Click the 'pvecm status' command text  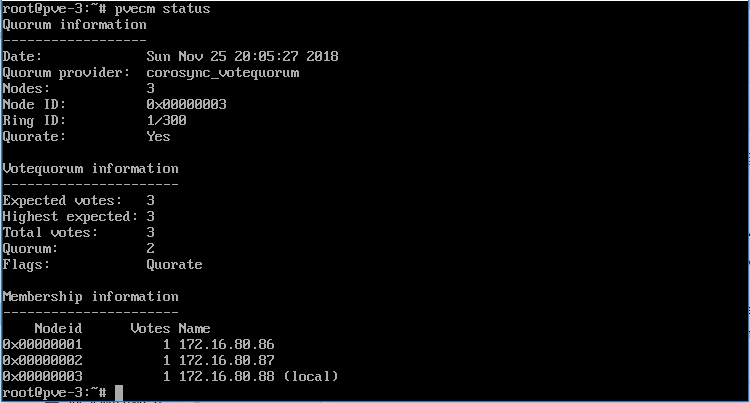coord(162,9)
